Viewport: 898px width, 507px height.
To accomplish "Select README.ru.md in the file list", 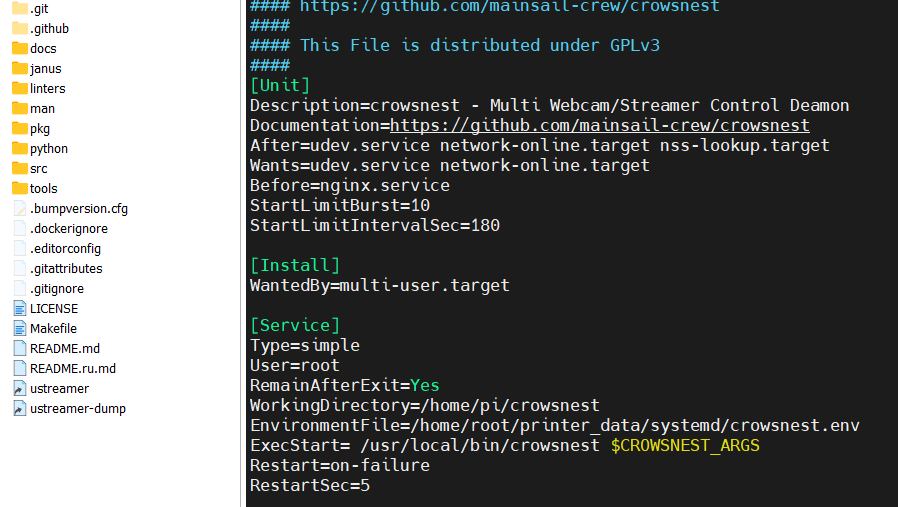I will [x=72, y=369].
